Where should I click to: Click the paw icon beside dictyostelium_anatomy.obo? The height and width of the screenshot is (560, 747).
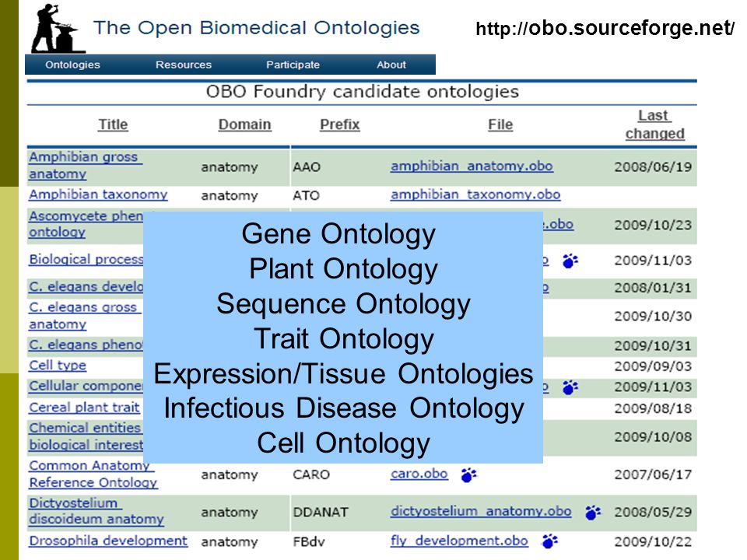593,513
